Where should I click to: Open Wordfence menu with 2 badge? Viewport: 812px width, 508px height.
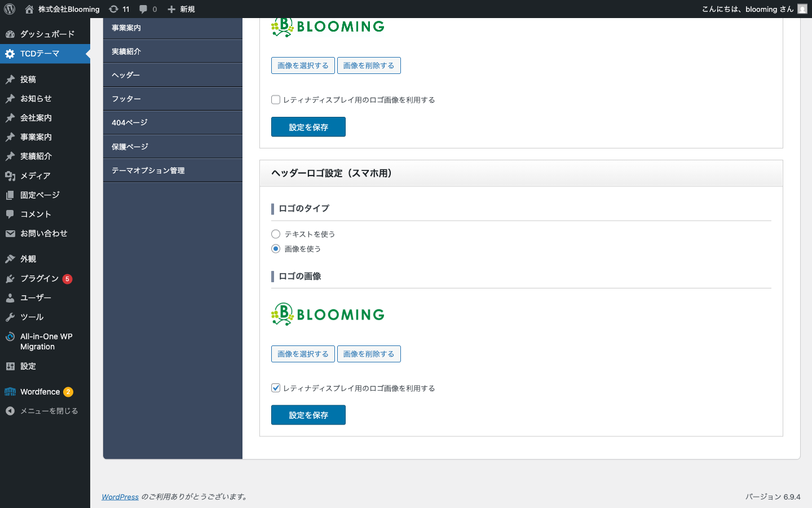tap(45, 392)
